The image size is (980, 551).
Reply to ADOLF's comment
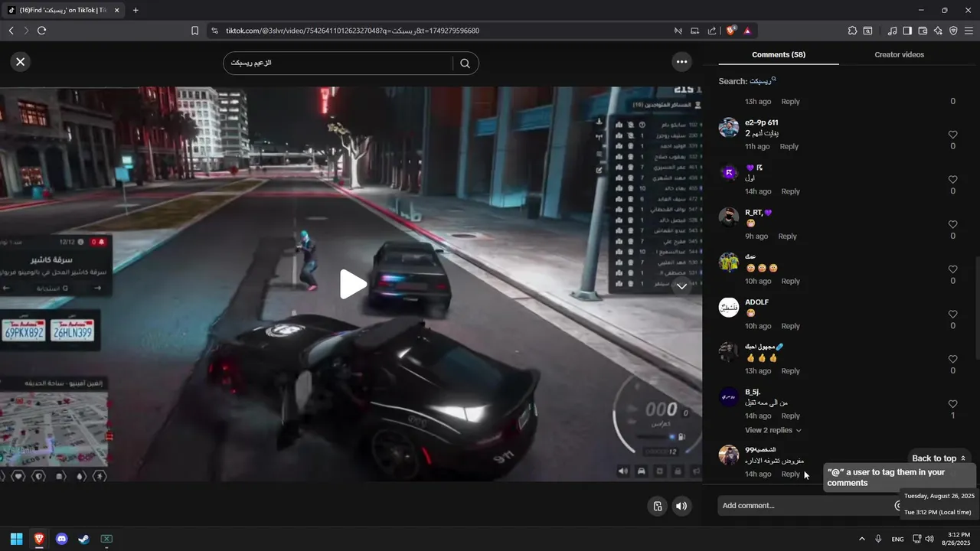(790, 326)
